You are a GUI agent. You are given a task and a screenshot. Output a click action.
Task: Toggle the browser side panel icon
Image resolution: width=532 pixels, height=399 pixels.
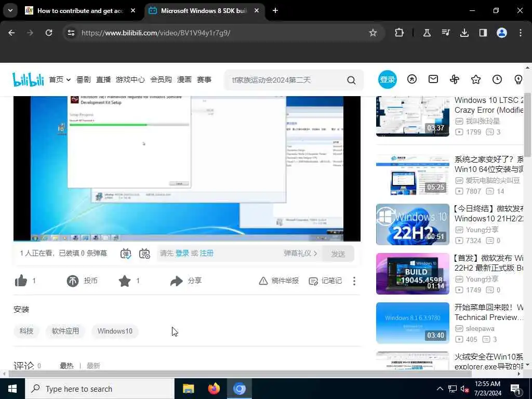483,33
